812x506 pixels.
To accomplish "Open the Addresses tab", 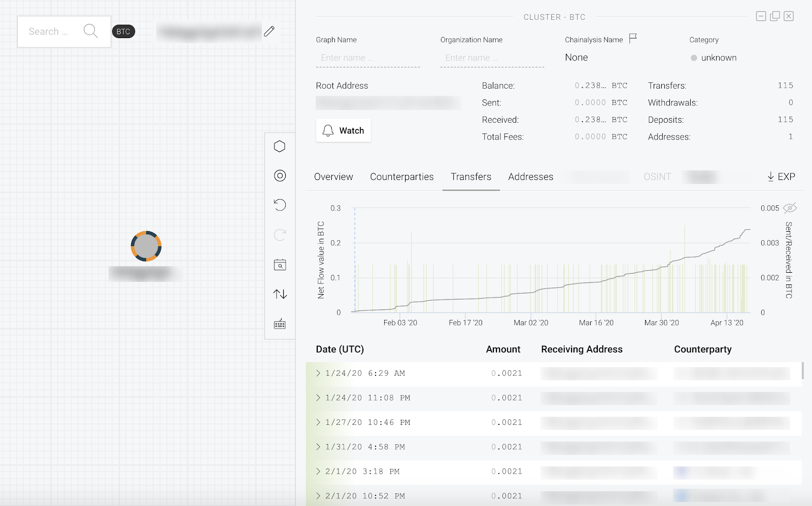I will [530, 177].
